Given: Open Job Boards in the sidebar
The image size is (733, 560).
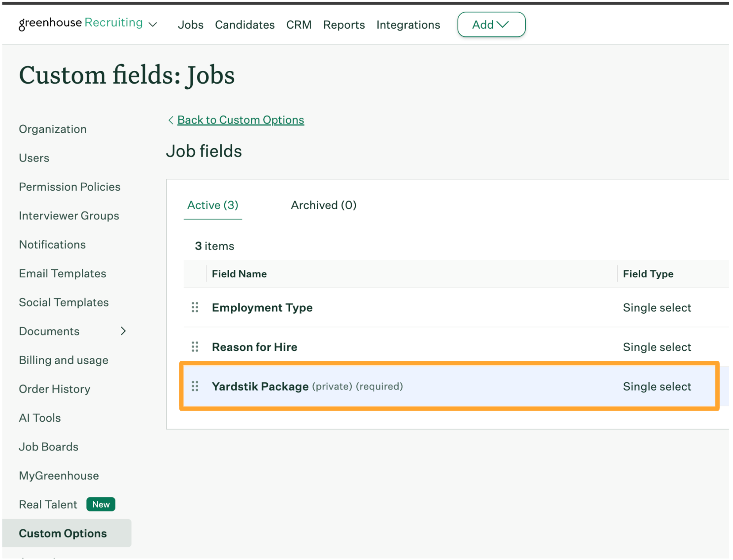Looking at the screenshot, I should [49, 447].
